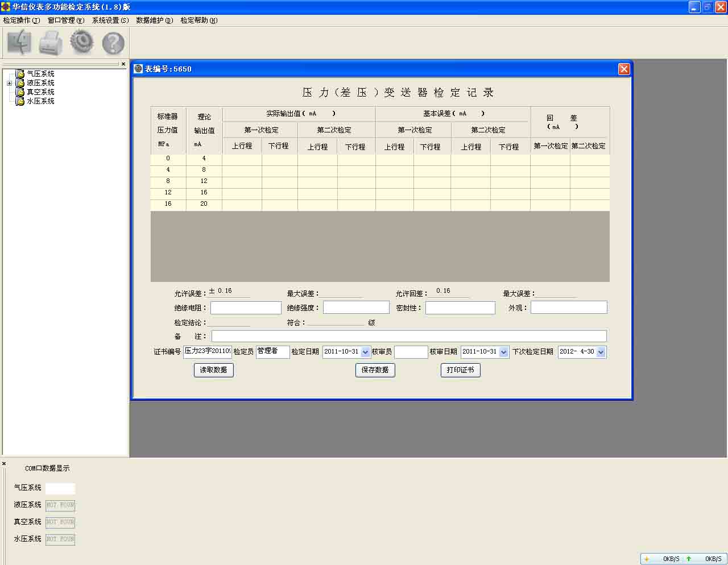The height and width of the screenshot is (565, 728).
Task: Select the 真空系统 tree icon
Action: coord(20,92)
